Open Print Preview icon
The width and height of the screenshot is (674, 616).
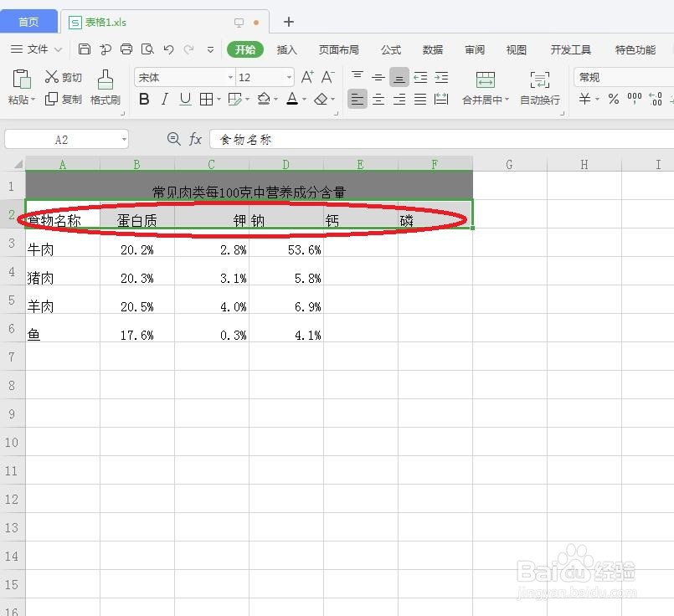point(147,49)
